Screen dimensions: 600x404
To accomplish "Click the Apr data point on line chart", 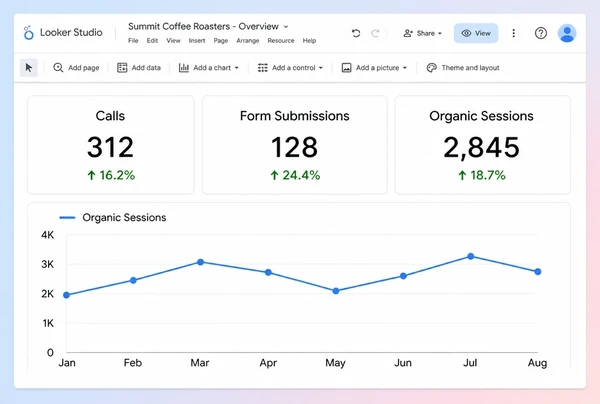I will click(x=268, y=272).
